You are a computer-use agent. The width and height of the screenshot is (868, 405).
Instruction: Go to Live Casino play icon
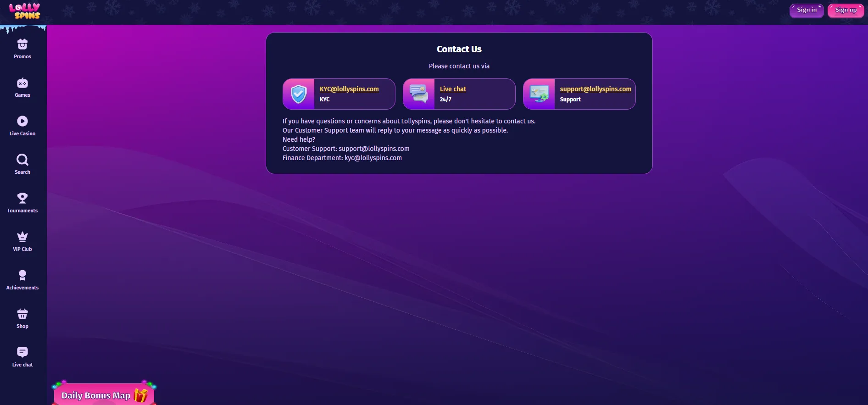click(x=22, y=121)
